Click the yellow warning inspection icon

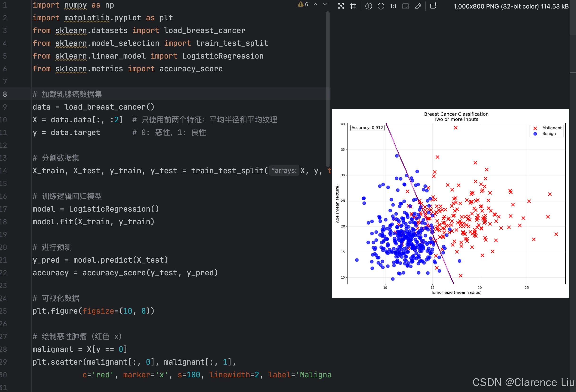pos(301,4)
